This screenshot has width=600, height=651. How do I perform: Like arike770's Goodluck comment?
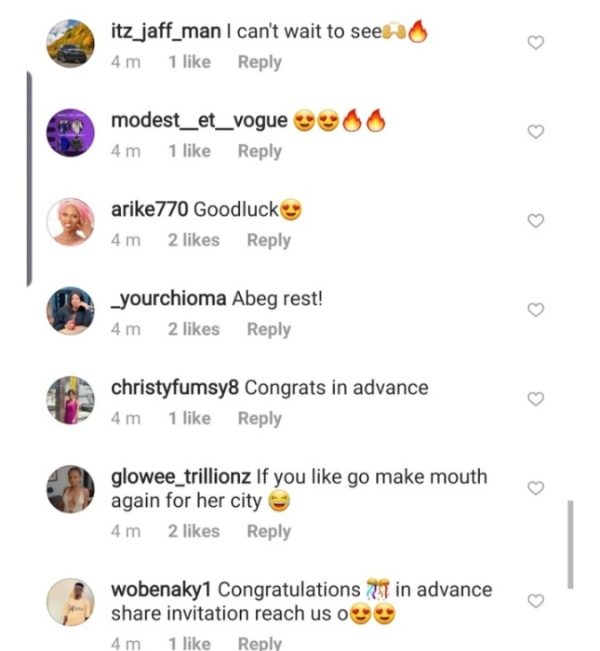coord(535,221)
